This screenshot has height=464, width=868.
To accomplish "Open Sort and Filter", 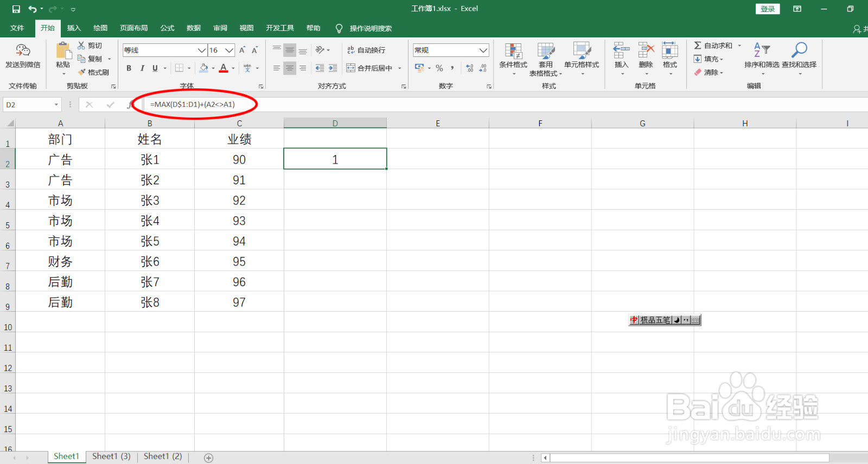I will [762, 57].
